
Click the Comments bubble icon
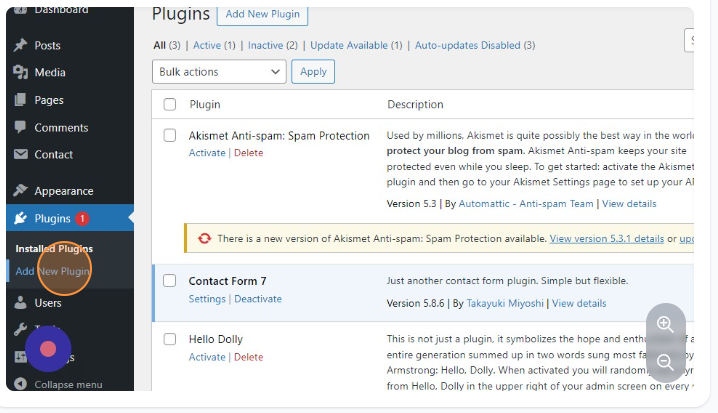pyautogui.click(x=21, y=127)
